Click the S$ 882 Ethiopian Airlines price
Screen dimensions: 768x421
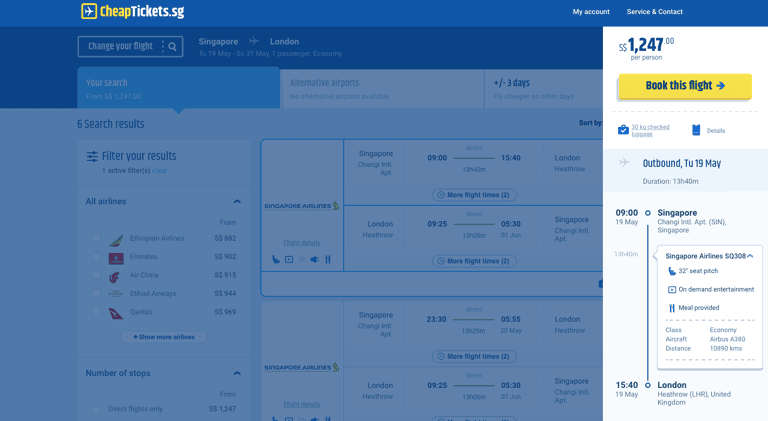pyautogui.click(x=225, y=238)
